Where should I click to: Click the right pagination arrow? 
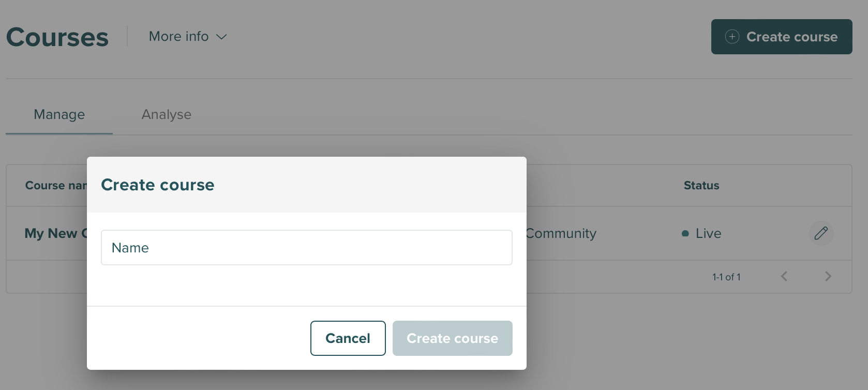click(828, 276)
